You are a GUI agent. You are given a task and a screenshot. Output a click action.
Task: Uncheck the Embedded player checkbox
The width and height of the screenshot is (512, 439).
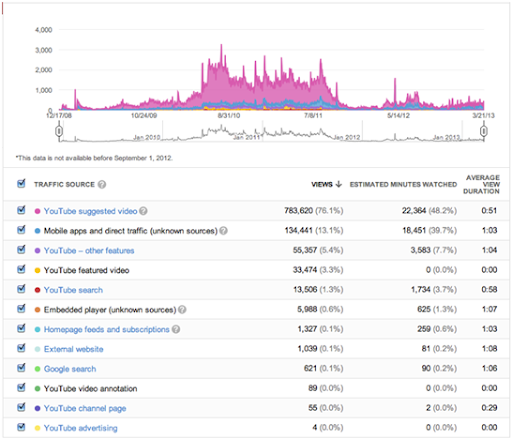[x=21, y=308]
